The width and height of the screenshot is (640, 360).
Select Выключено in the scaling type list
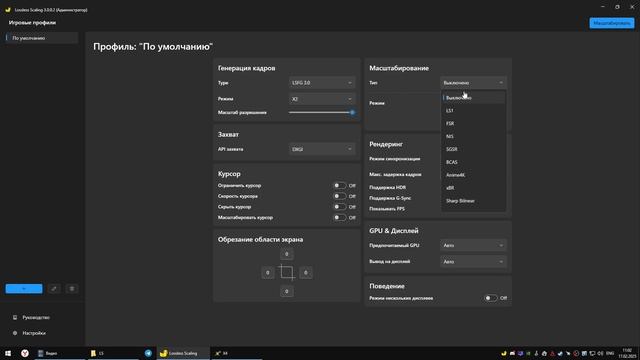pyautogui.click(x=473, y=98)
